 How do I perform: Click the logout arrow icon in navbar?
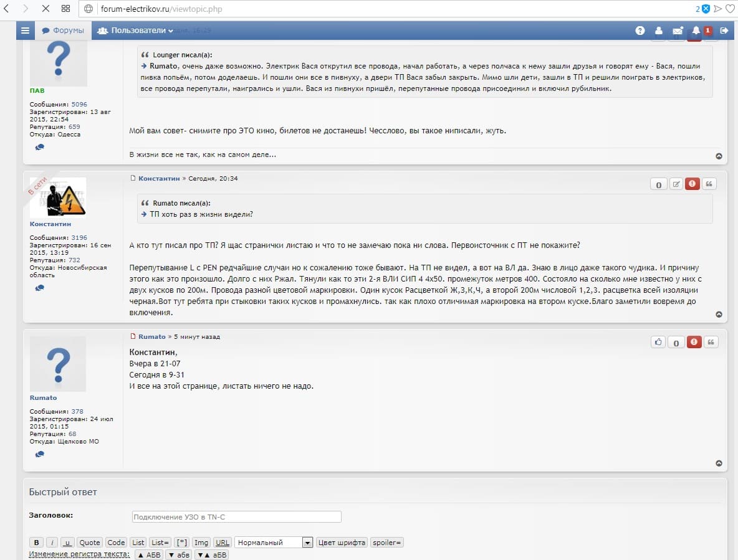724,31
